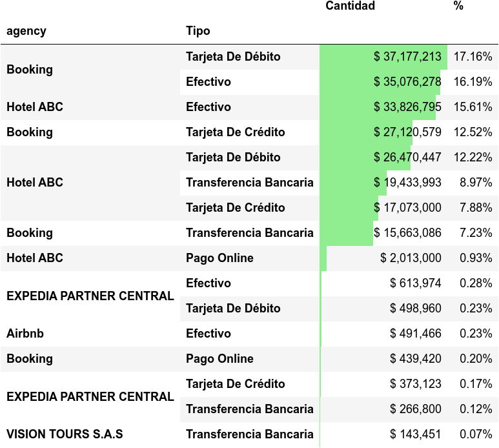Select the Tipo index header
The width and height of the screenshot is (499, 448).
[x=198, y=31]
